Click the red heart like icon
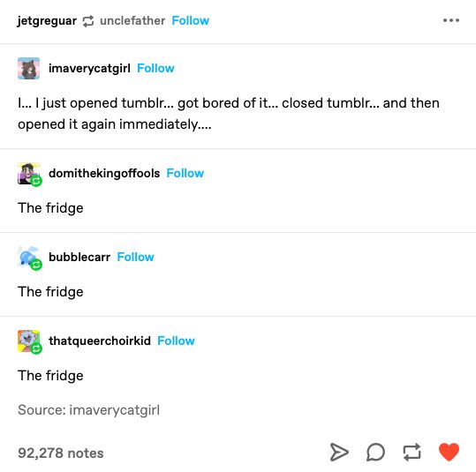This screenshot has height=472, width=476. pos(449,452)
